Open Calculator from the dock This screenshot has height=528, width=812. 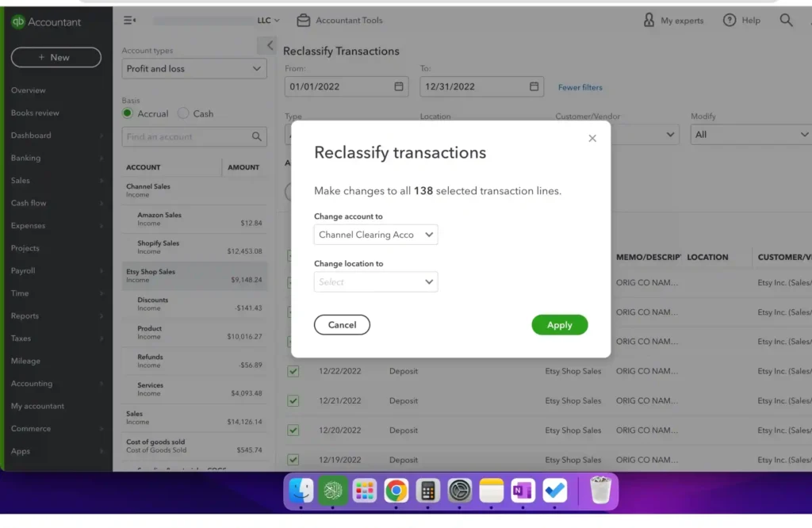[427, 490]
